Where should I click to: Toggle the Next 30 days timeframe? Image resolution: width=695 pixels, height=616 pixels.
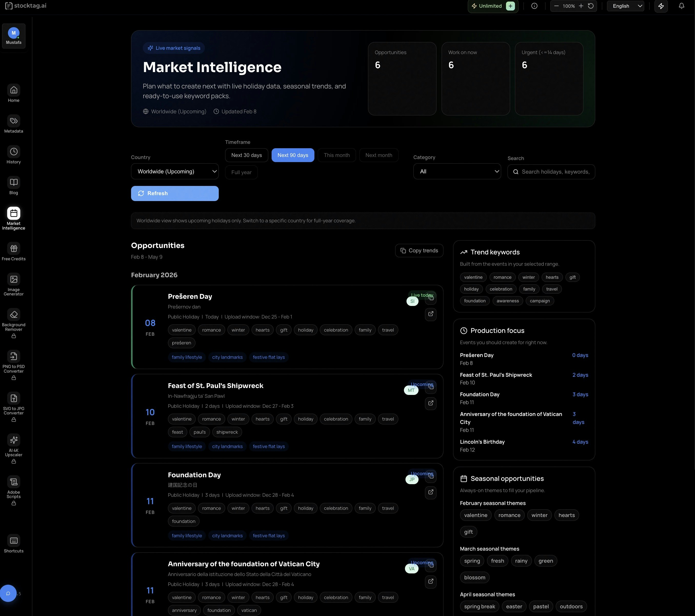click(x=246, y=155)
